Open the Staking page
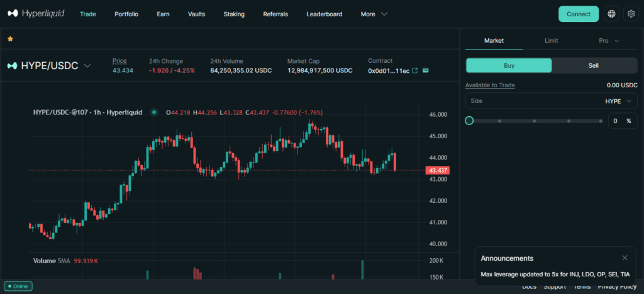 point(234,14)
